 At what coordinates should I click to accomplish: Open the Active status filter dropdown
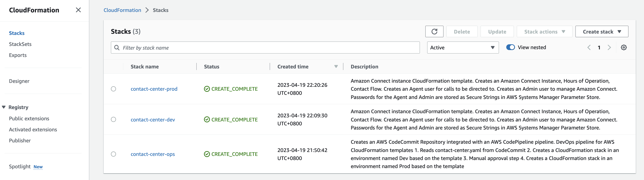463,48
